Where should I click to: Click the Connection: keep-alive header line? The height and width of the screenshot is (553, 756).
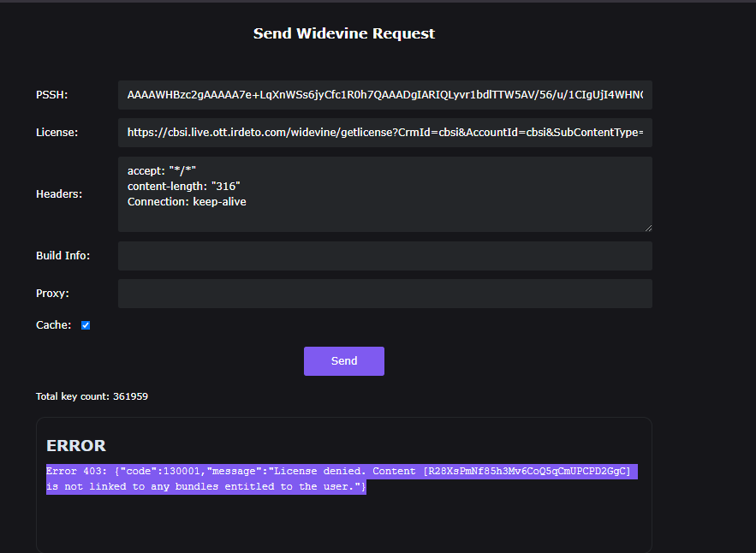[x=187, y=201]
